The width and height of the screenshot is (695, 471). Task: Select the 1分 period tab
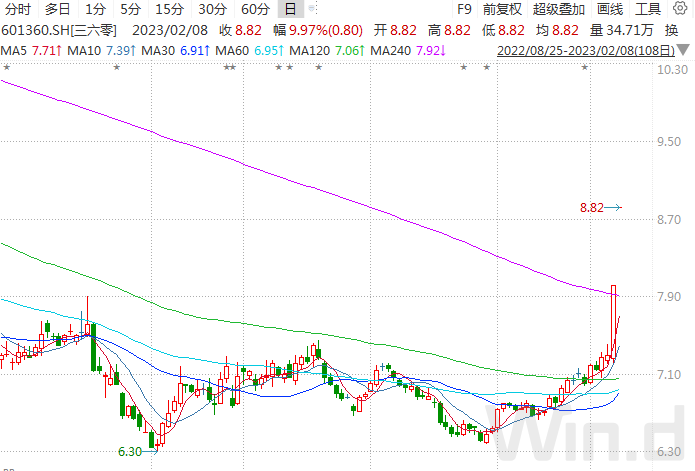coord(95,8)
